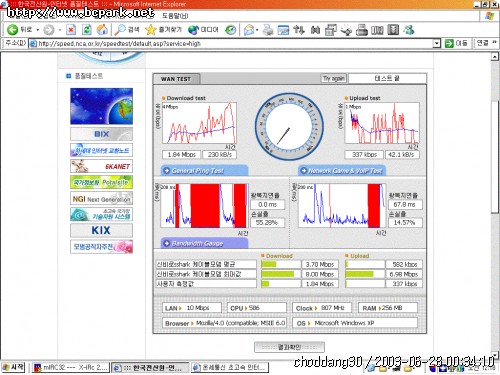Viewport: 500px width, 375px height.
Task: Click the 1.84 Mbps download result
Action: coord(182,155)
